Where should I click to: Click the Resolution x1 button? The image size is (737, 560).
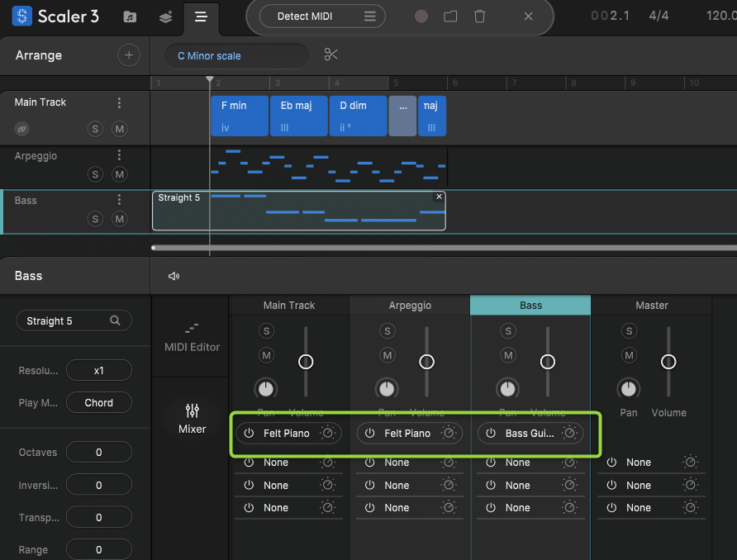click(x=98, y=371)
